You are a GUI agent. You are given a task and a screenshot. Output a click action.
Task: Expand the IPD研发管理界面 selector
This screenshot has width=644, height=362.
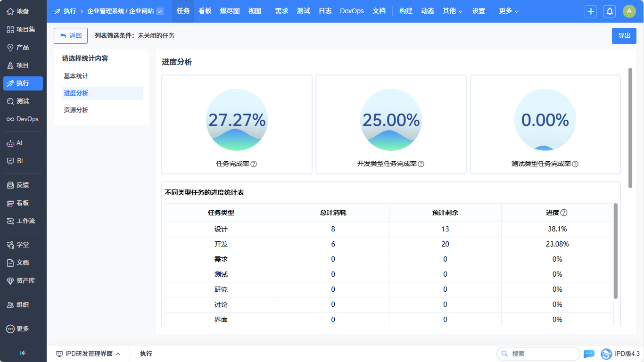tap(89, 354)
